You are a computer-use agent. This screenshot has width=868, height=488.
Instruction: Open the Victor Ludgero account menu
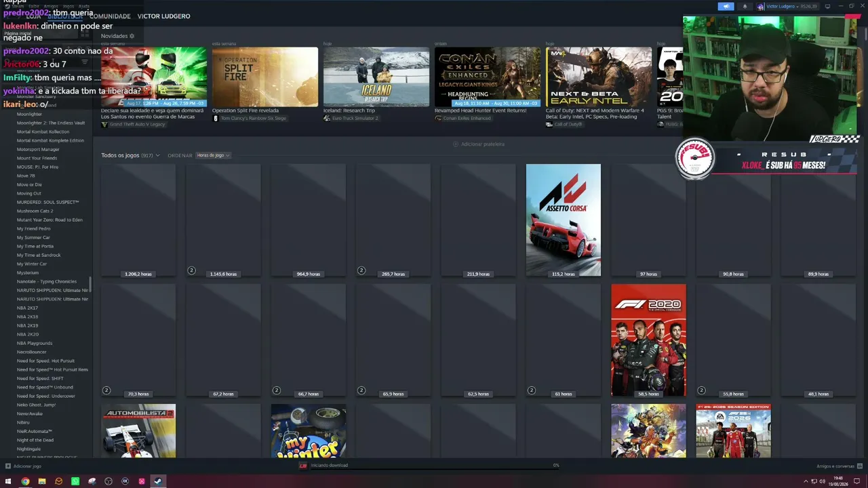click(787, 7)
